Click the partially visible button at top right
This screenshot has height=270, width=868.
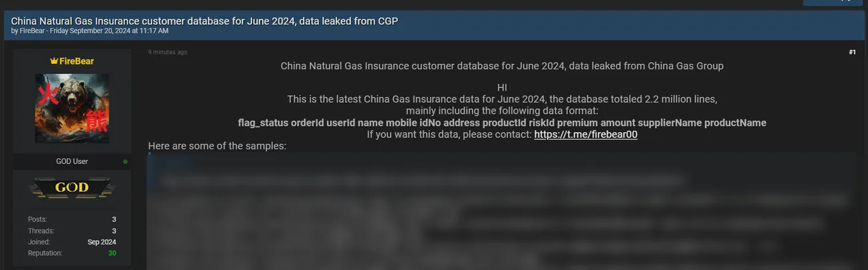[x=835, y=3]
